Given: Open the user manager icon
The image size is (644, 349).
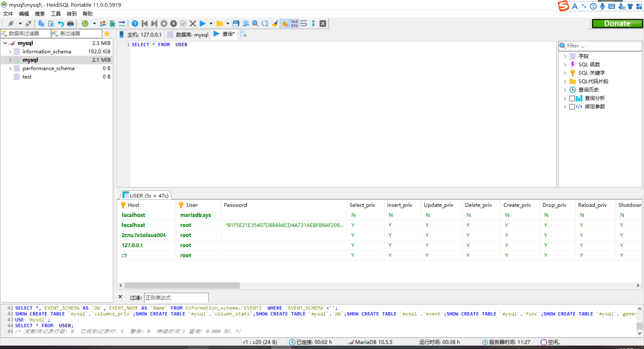Looking at the screenshot, I should tap(103, 23).
